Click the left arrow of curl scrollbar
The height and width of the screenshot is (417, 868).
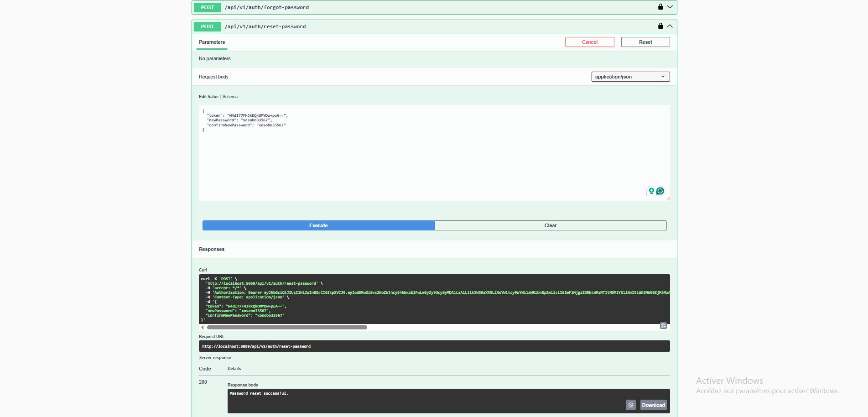(203, 328)
